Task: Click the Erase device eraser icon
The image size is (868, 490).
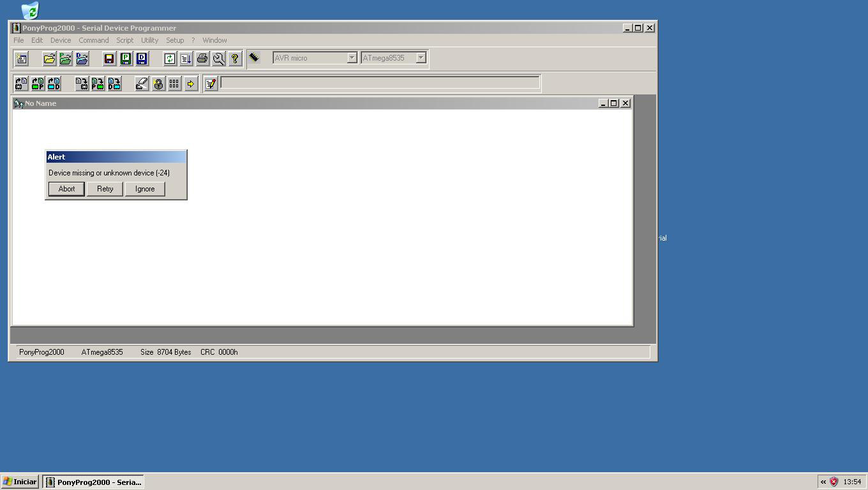Action: point(142,84)
